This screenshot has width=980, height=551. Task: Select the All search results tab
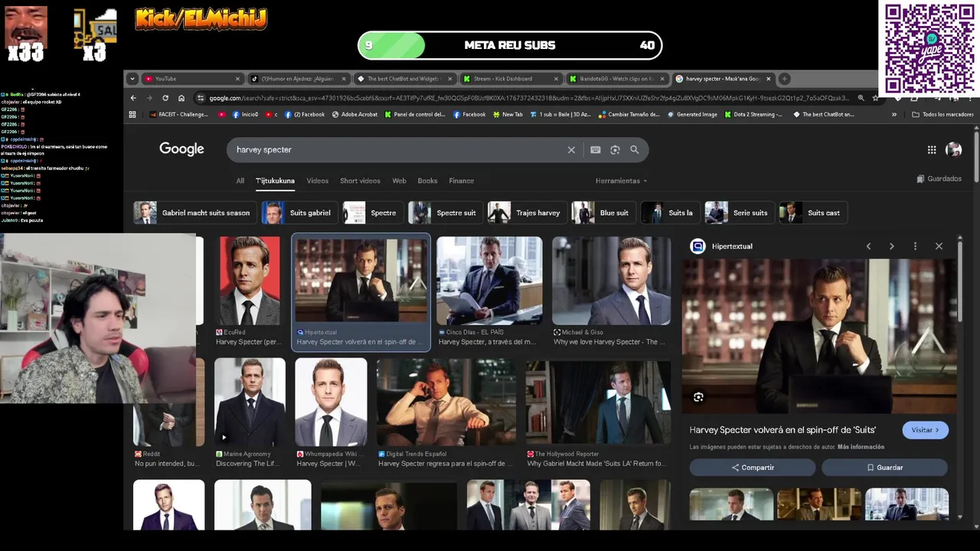click(240, 181)
